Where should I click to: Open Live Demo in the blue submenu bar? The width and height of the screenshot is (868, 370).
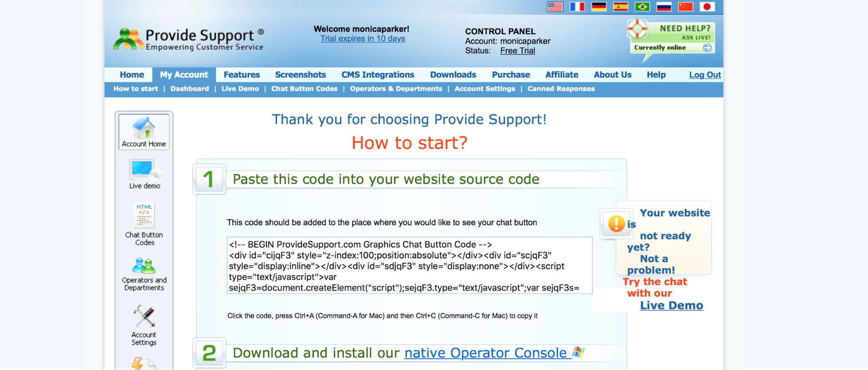(x=240, y=88)
